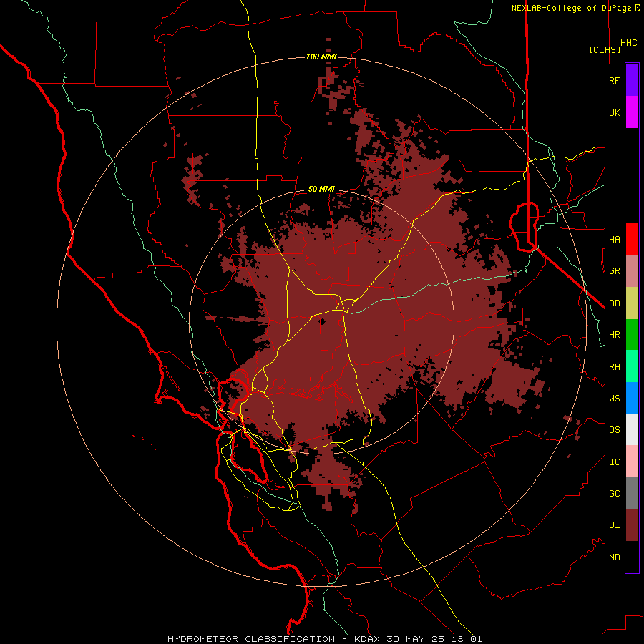This screenshot has height=644, width=644.
Task: Click the UK magenta legend swatch
Action: pos(632,112)
